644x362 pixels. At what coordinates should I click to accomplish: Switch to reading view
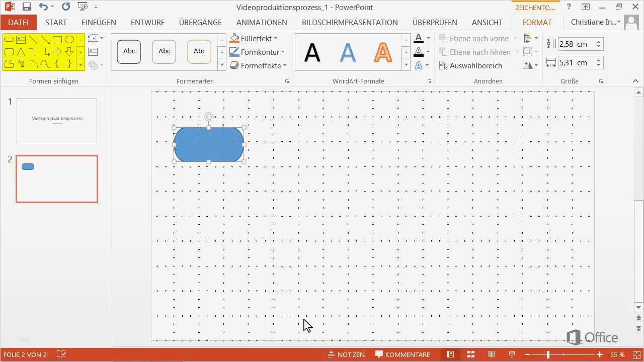click(x=492, y=354)
